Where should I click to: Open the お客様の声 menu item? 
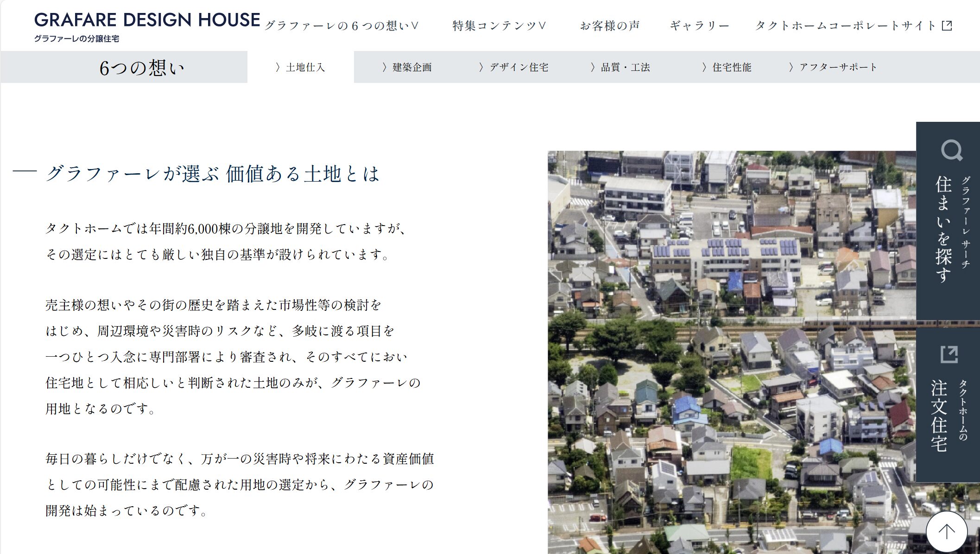coord(610,26)
